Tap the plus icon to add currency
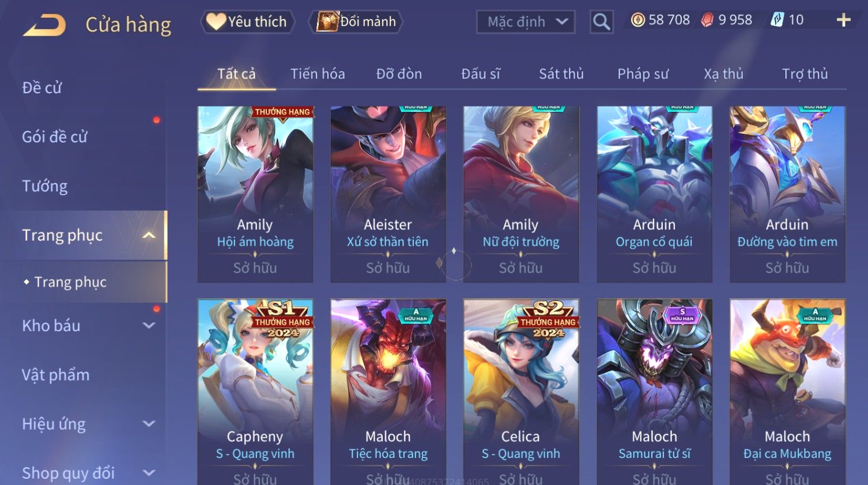868x485 pixels. coord(843,20)
